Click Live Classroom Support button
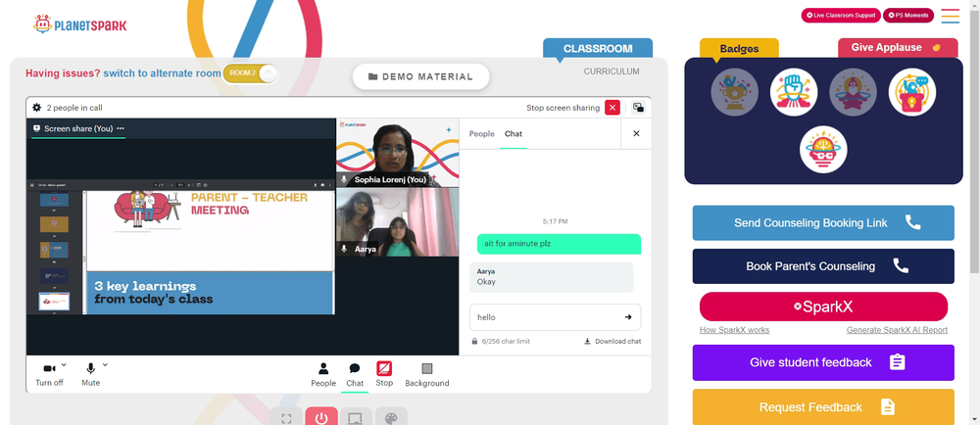 point(841,15)
